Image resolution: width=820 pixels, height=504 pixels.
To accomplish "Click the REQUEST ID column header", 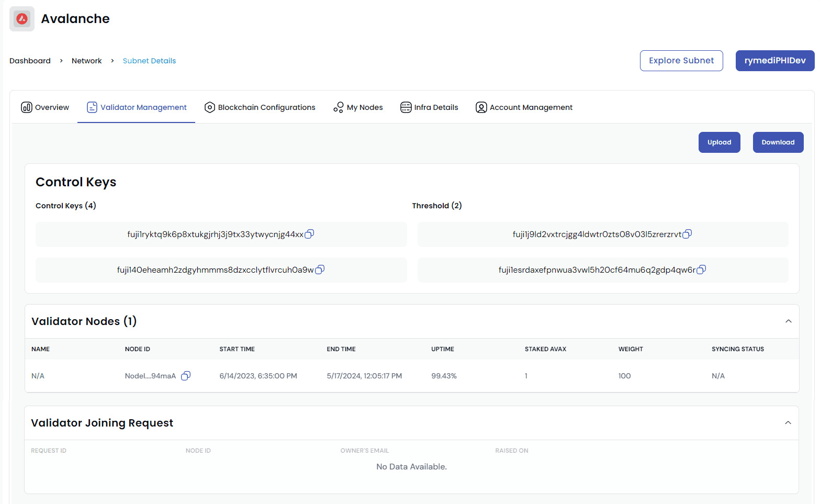I will coord(49,451).
